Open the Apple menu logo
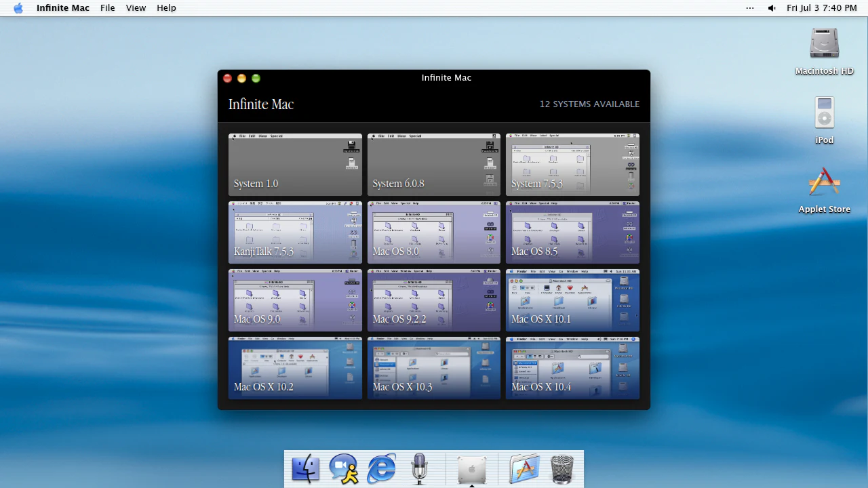The image size is (868, 488). tap(18, 8)
